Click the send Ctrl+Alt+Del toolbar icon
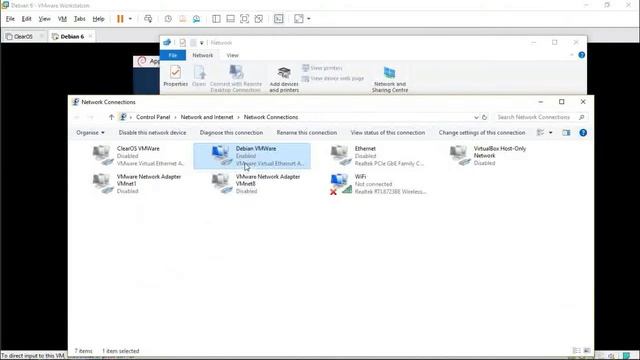Image resolution: width=640 pixels, height=360 pixels. (148, 19)
